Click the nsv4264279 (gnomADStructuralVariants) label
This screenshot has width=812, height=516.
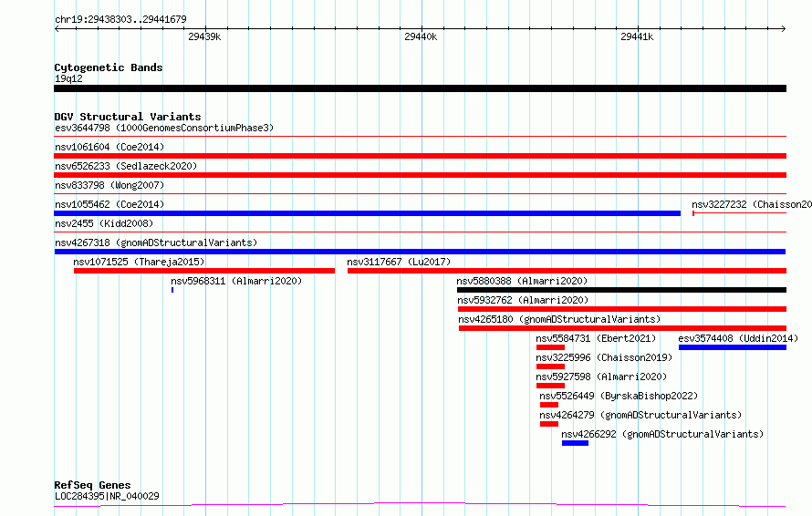tap(640, 415)
